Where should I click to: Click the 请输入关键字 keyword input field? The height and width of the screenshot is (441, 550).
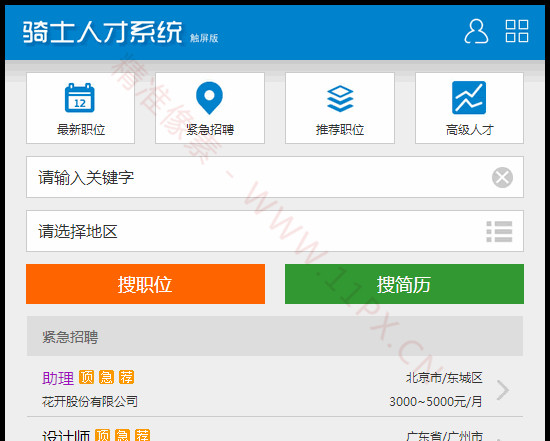275,177
